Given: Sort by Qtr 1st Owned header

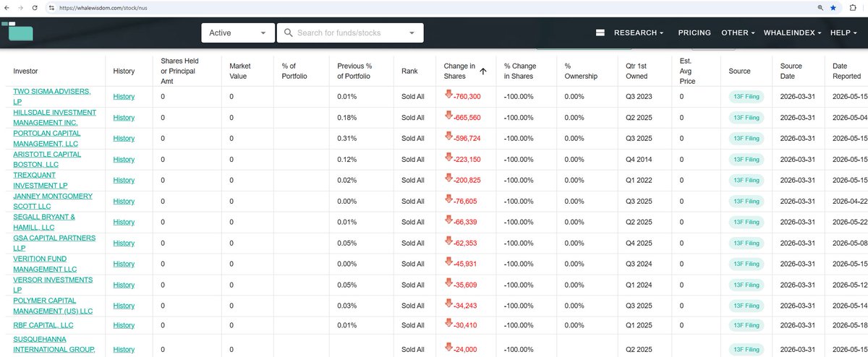Looking at the screenshot, I should pos(637,71).
